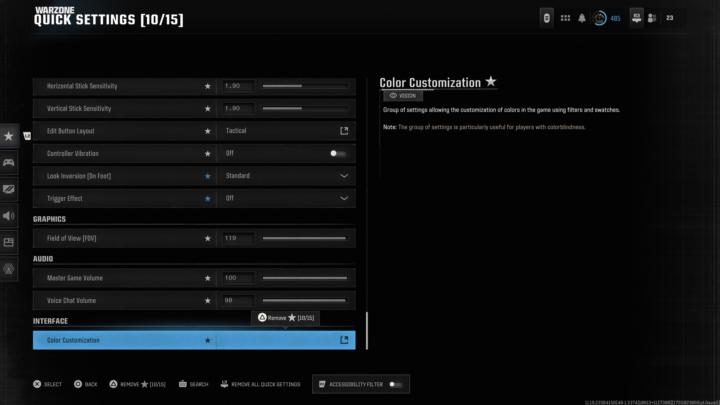The width and height of the screenshot is (720, 405).
Task: Open the Graphics settings tab icon
Action: (x=9, y=189)
